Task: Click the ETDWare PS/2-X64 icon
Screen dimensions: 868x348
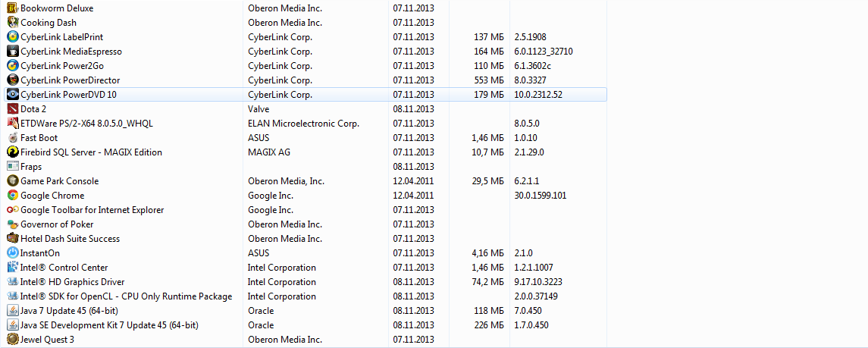Action: [12, 124]
